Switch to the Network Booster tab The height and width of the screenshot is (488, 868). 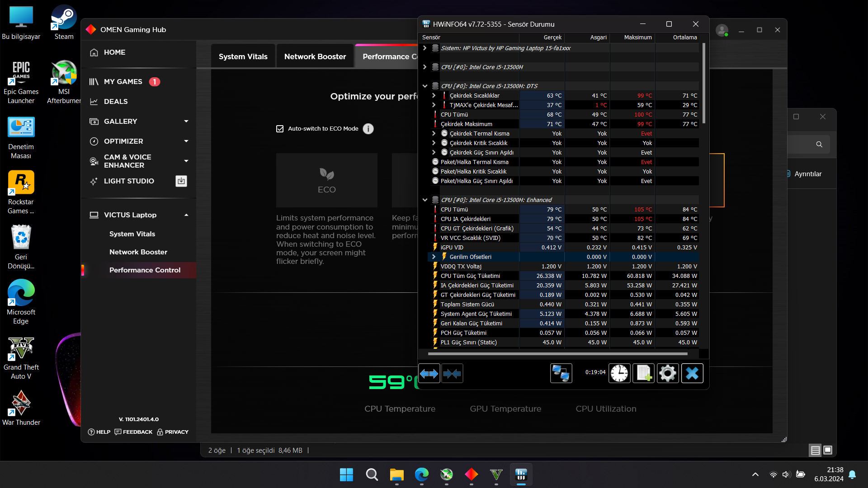(315, 56)
